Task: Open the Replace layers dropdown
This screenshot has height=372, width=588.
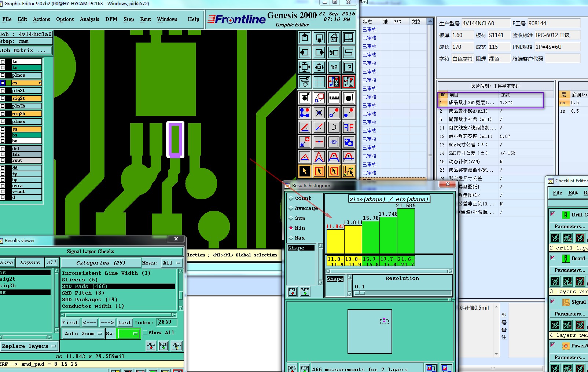Action: click(x=29, y=346)
